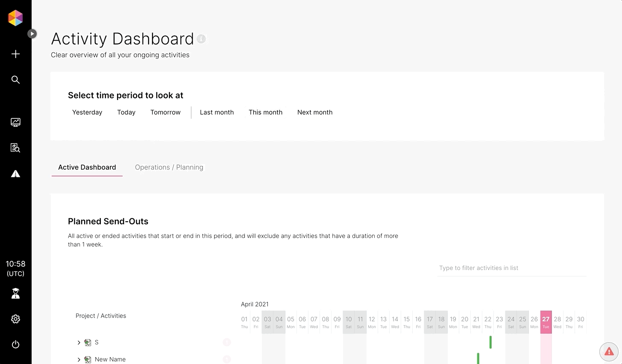This screenshot has height=364, width=622.
Task: Switch to the Operations / Planning tab
Action: click(169, 167)
